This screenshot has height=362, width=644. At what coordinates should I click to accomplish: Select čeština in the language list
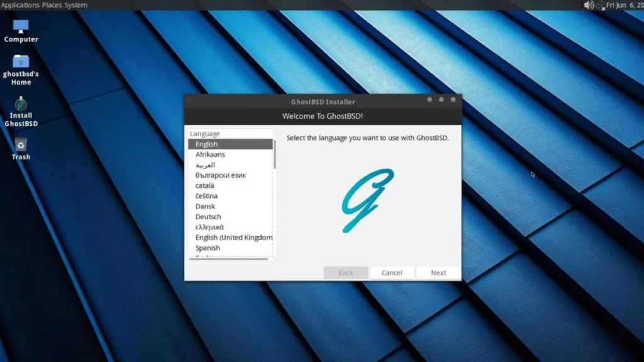pyautogui.click(x=230, y=196)
